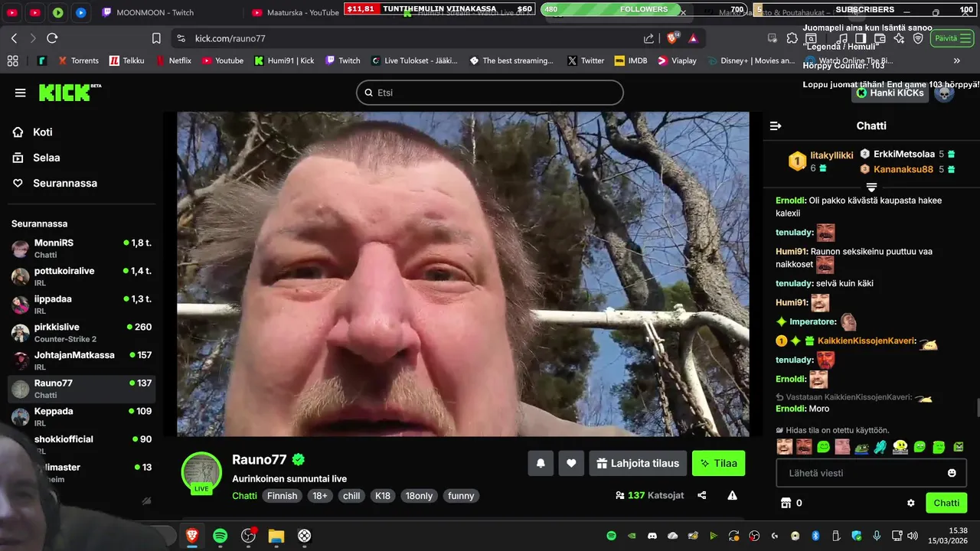Click the Rauno77 live avatar
Image resolution: width=980 pixels, height=551 pixels.
click(201, 472)
